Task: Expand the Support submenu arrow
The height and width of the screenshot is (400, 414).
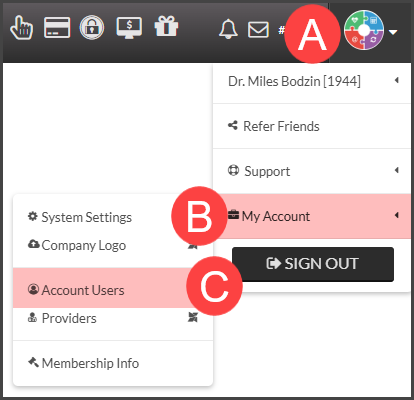Action: [397, 170]
